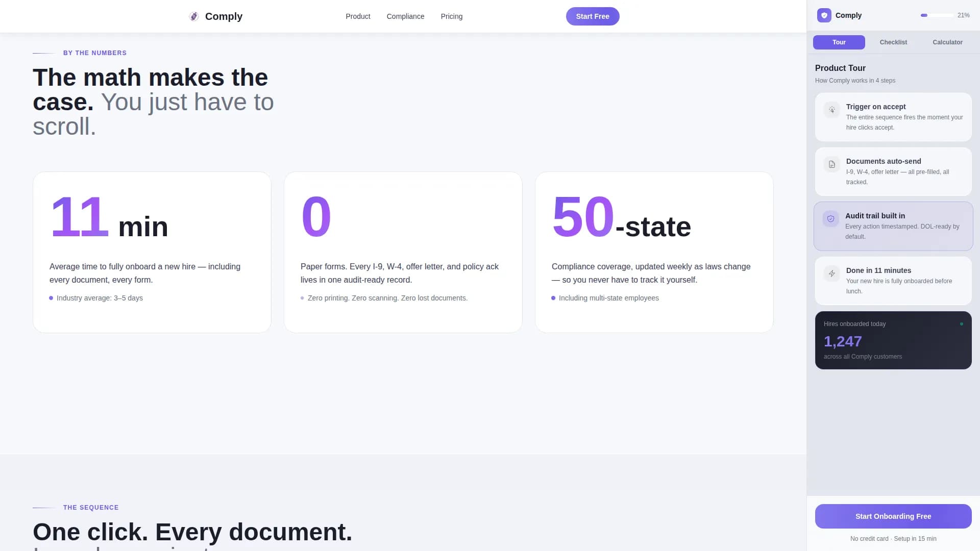Click 'One click. Every document.' heading
Screen dimensions: 980x551
tap(192, 532)
